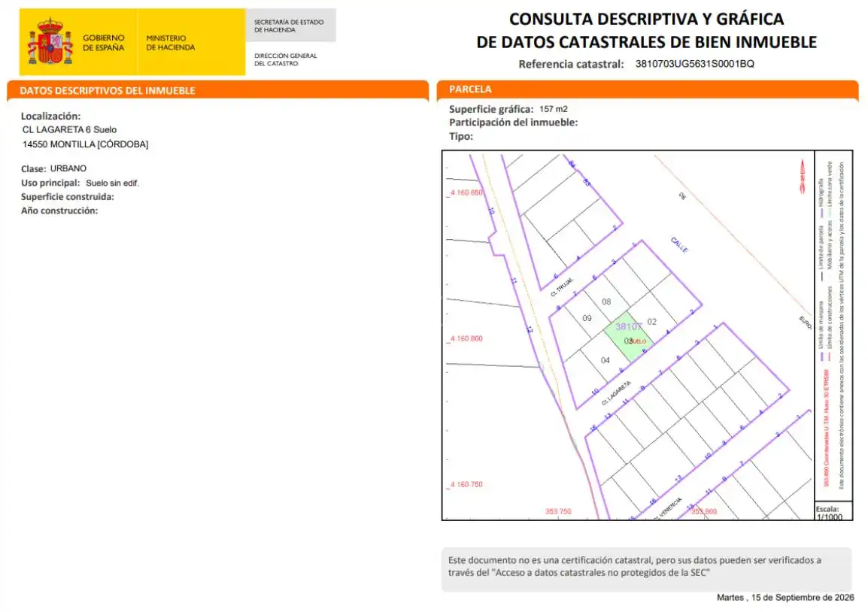The image size is (868, 612).
Task: Select the 'URBANO' class value
Action: click(68, 168)
